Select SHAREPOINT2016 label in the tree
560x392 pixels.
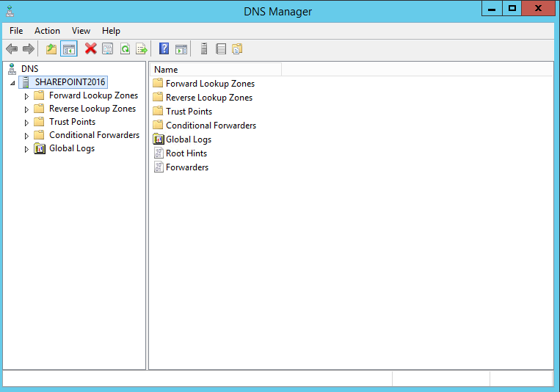tap(70, 82)
